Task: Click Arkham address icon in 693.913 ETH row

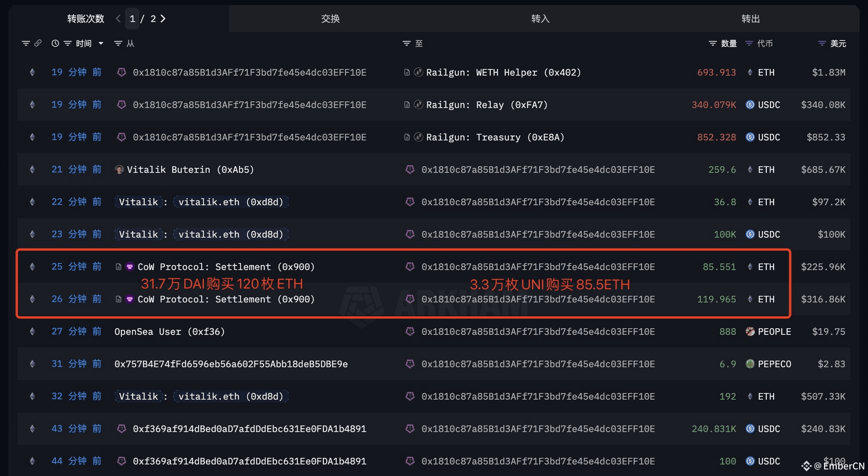Action: tap(122, 73)
